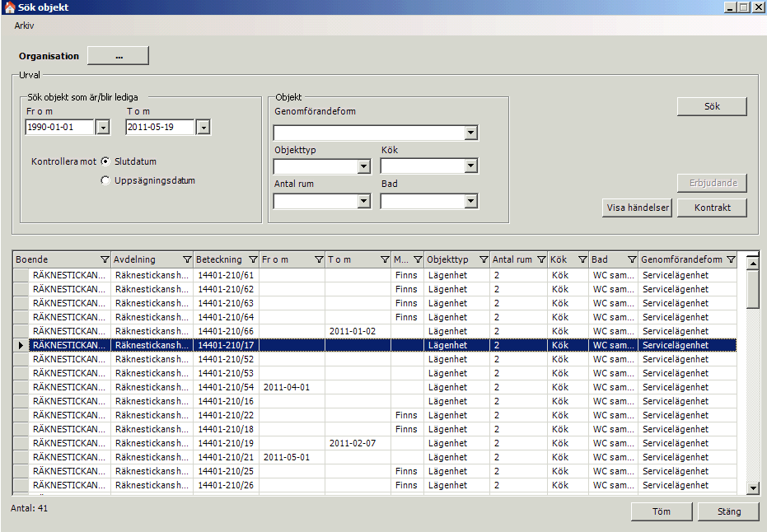The image size is (767, 532).
Task: Select row with Beteckning 14401-210/64
Action: [x=375, y=317]
